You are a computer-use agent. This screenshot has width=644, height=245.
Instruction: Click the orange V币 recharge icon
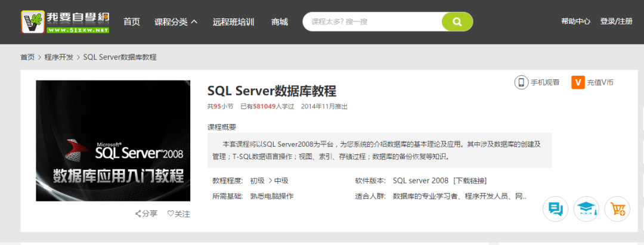tap(578, 82)
